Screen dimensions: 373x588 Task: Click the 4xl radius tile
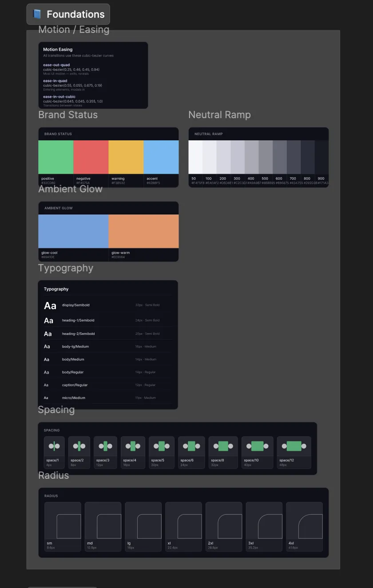pos(305,527)
